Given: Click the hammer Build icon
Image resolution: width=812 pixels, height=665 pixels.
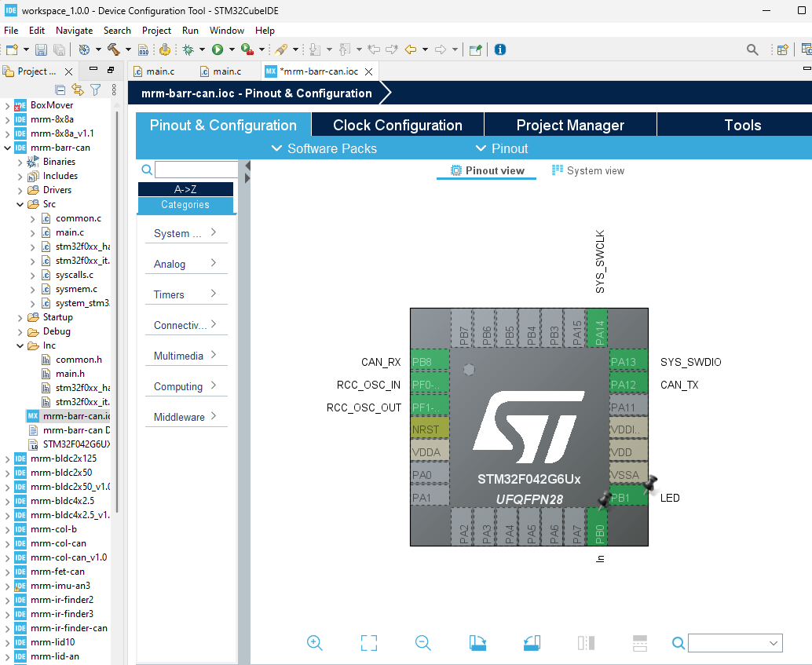Looking at the screenshot, I should pos(114,49).
